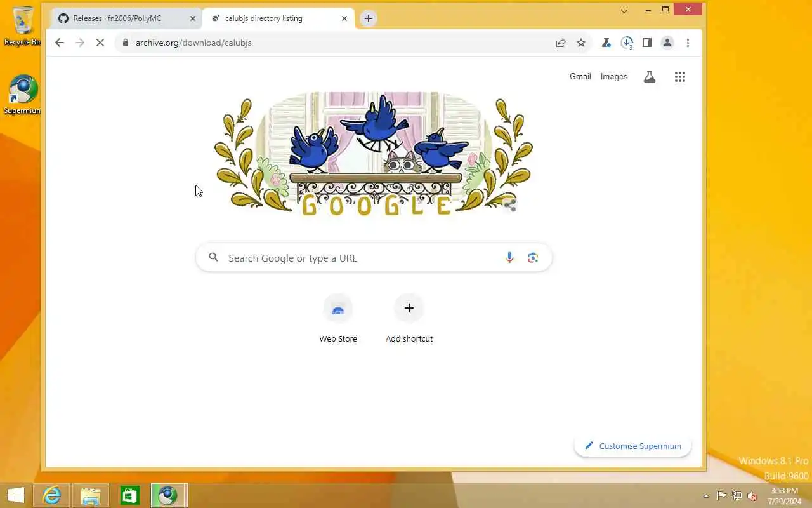Screen dimensions: 812x508
Task: Click the Search Google or type a URL box
Action: (x=374, y=258)
